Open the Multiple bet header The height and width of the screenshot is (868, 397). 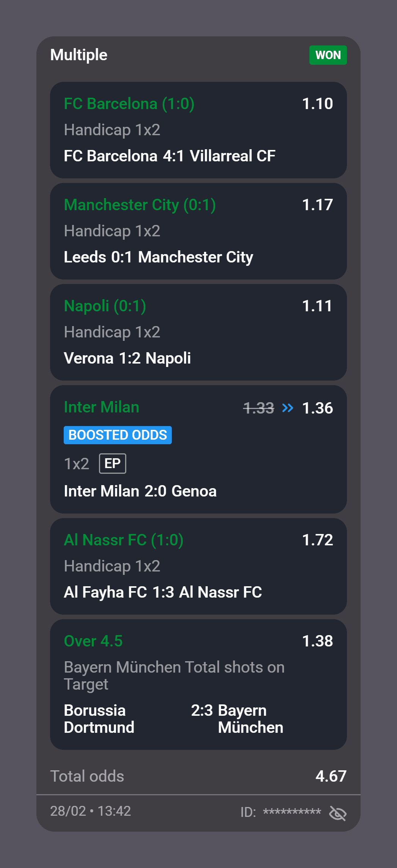tap(79, 55)
